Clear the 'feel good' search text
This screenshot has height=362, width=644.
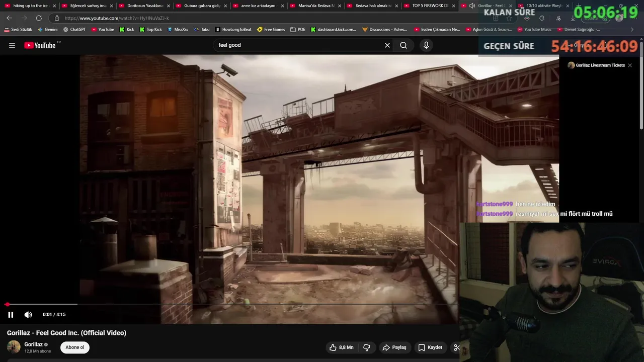point(387,45)
